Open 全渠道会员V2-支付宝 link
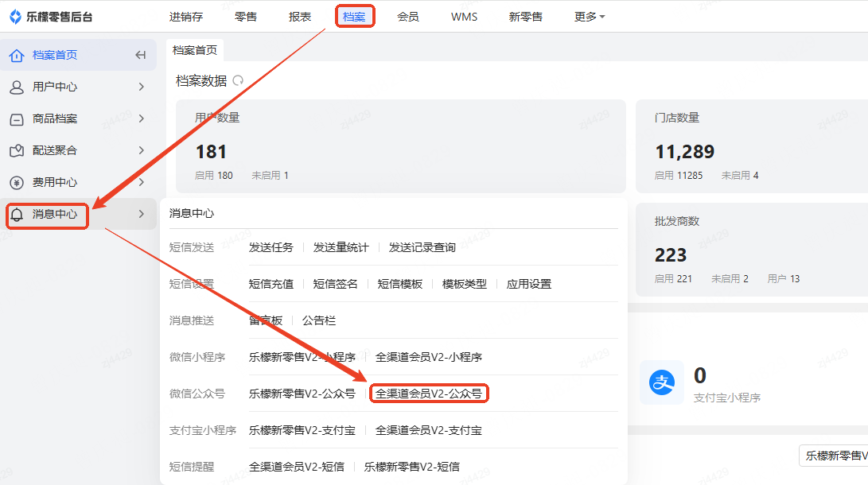 429,430
